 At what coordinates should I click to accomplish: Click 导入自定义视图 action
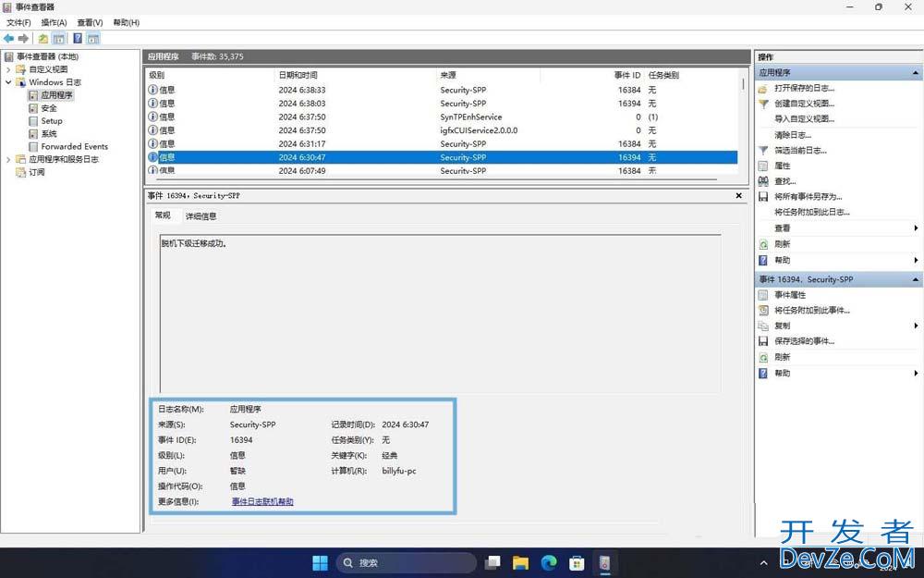click(805, 118)
